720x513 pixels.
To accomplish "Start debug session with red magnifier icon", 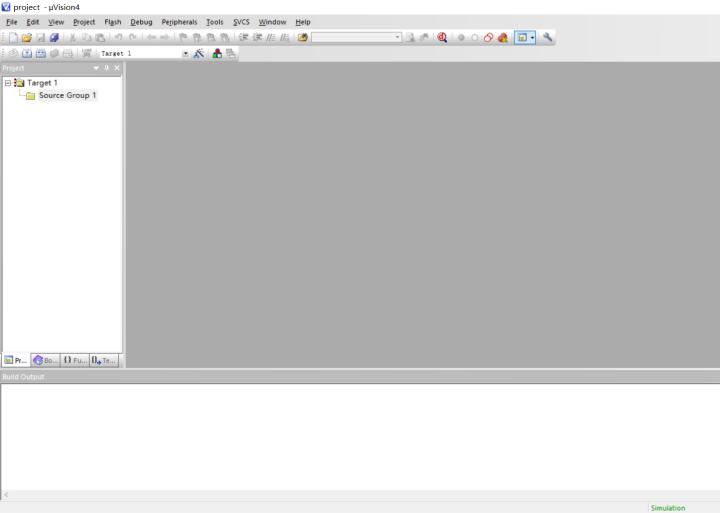I will [442, 38].
